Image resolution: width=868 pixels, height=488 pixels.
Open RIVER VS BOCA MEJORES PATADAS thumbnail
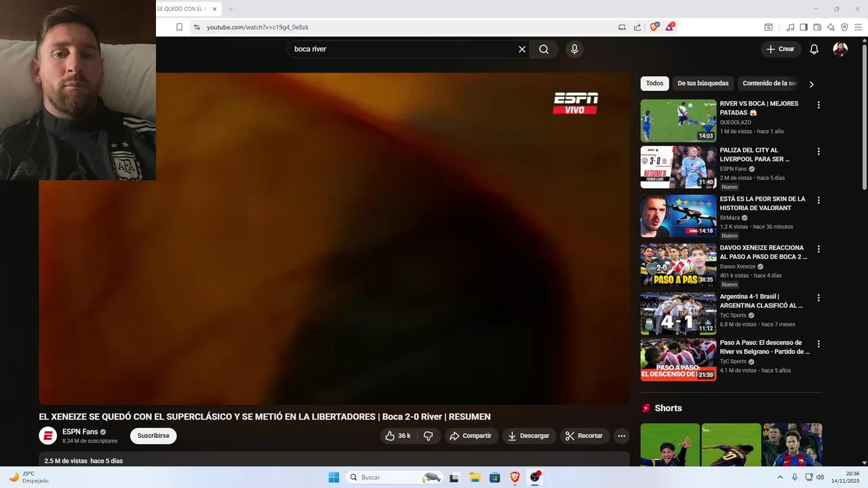point(678,121)
